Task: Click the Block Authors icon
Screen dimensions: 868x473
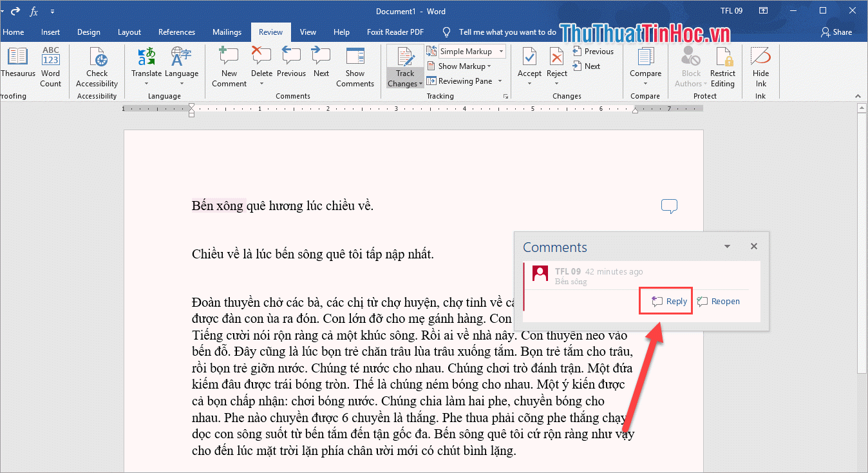Action: click(691, 57)
